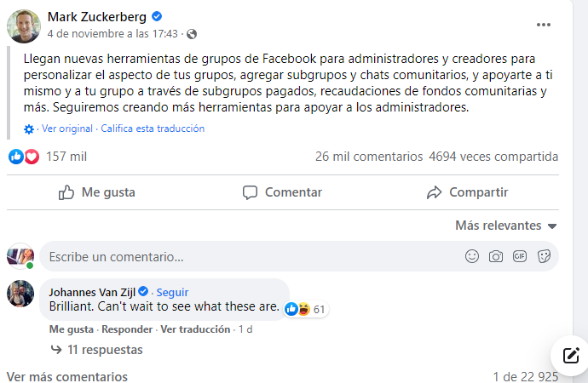
Task: Click the Ver original link
Action: pyautogui.click(x=67, y=129)
